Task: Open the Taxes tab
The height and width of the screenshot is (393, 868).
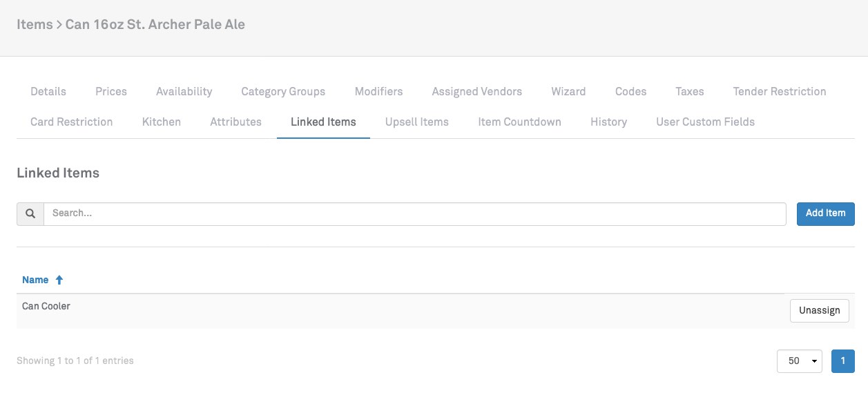Action: coord(689,91)
